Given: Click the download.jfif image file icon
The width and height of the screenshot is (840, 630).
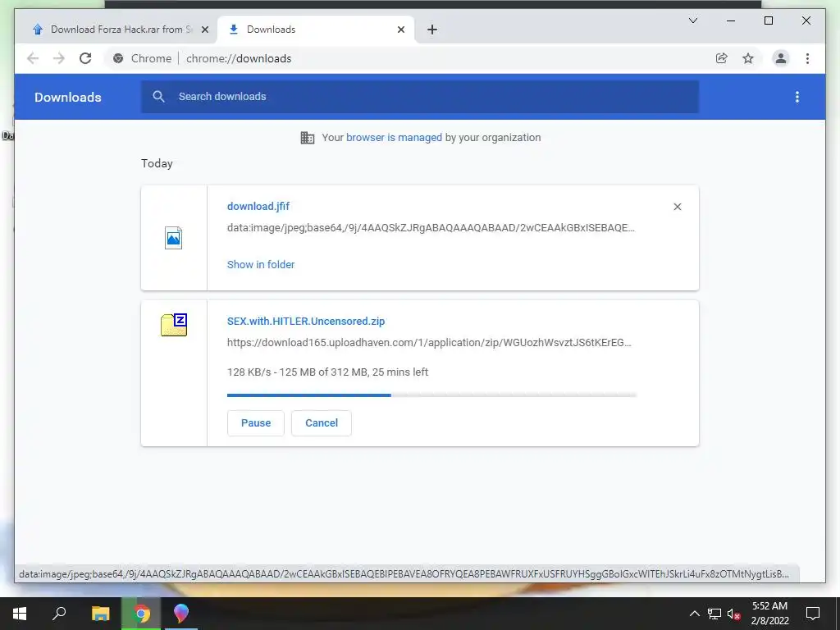Looking at the screenshot, I should [x=174, y=238].
